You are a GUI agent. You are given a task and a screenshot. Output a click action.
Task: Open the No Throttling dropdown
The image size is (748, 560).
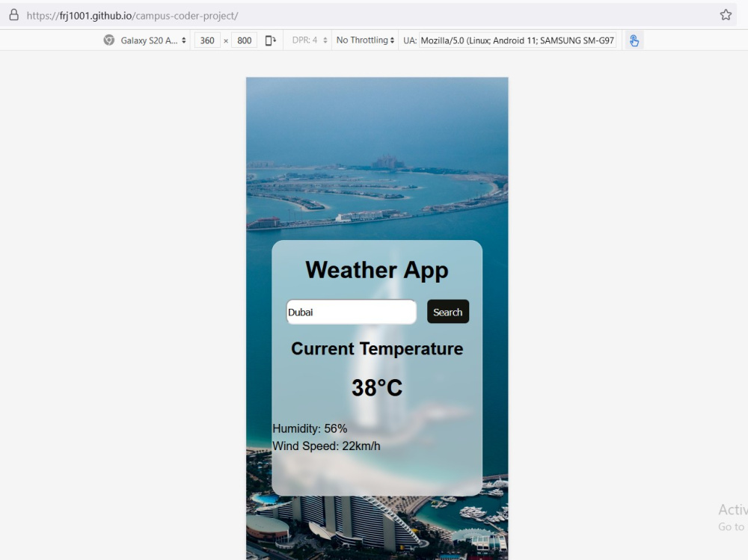366,40
